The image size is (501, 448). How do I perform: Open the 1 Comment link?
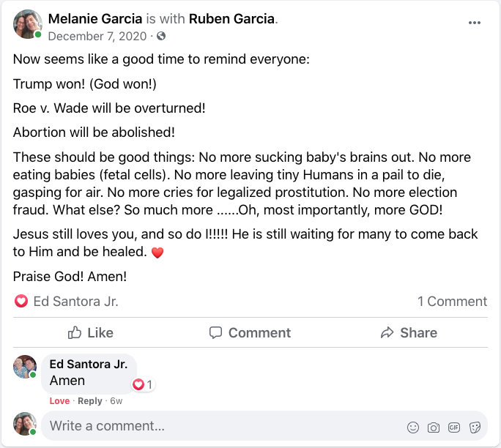452,301
